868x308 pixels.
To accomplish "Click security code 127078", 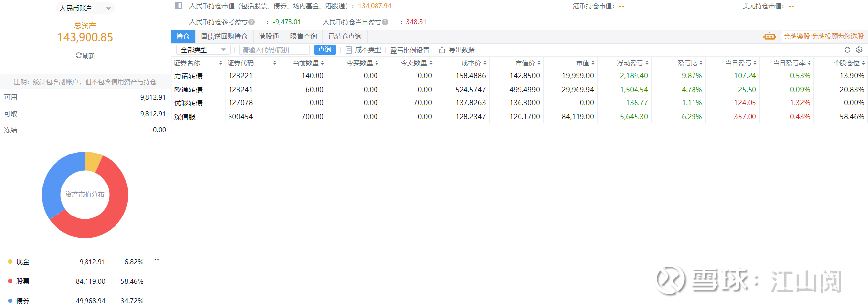I will click(240, 103).
